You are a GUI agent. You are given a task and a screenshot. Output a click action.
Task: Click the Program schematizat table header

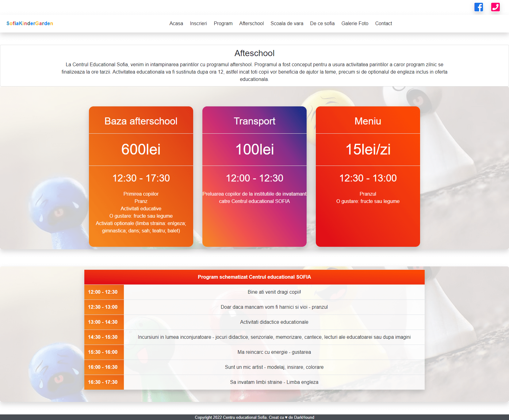(255, 277)
